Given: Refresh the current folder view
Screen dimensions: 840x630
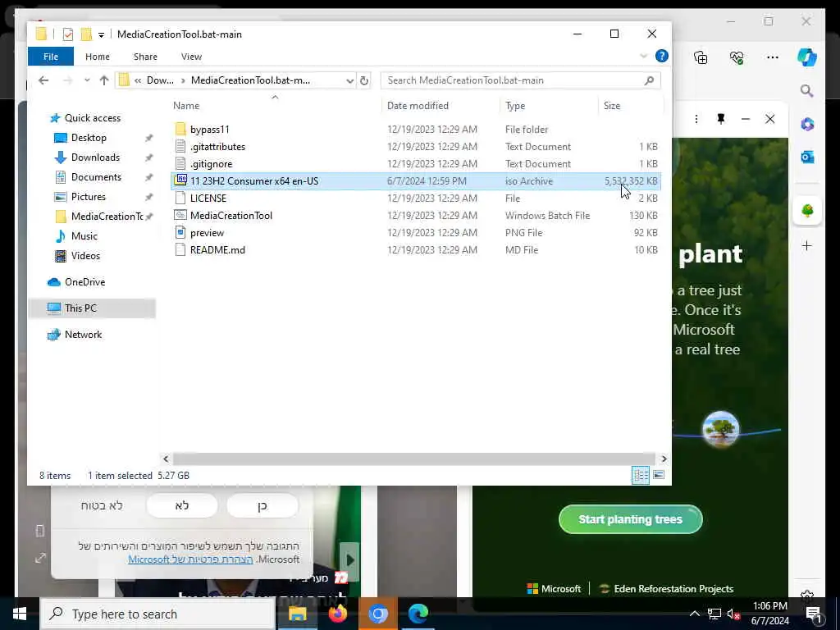Looking at the screenshot, I should pos(364,80).
